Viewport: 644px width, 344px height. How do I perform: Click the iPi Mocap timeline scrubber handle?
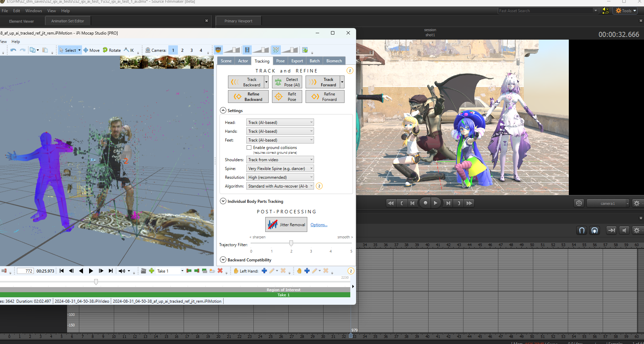96,282
